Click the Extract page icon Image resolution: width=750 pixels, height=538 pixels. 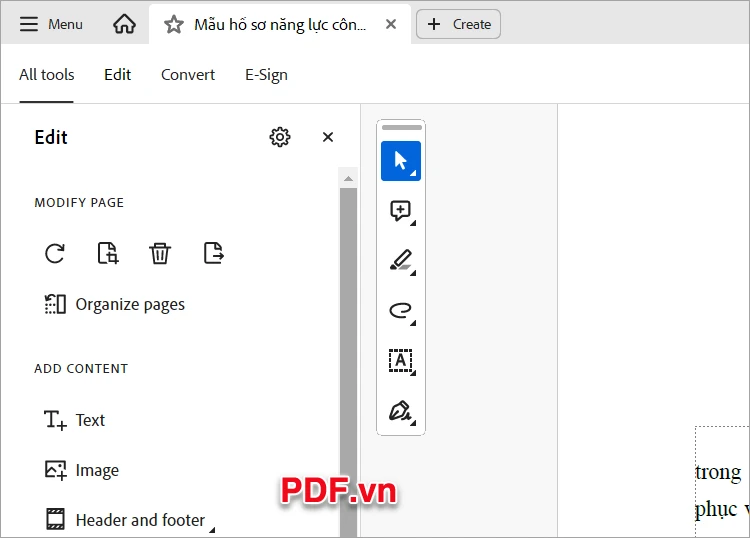(213, 253)
